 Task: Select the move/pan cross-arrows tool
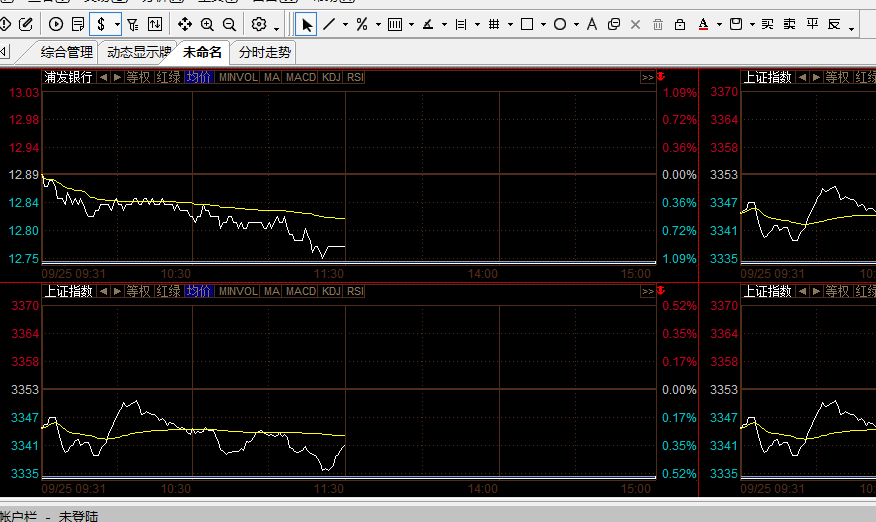185,24
